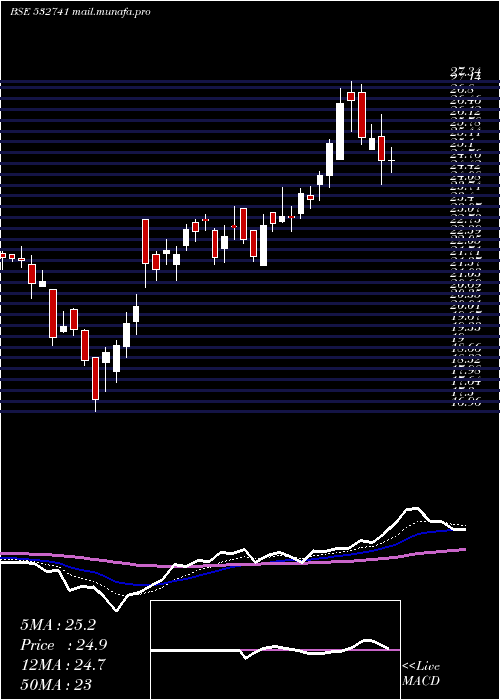
Task: Click the mail.munafa.pro label
Action: [111, 12]
